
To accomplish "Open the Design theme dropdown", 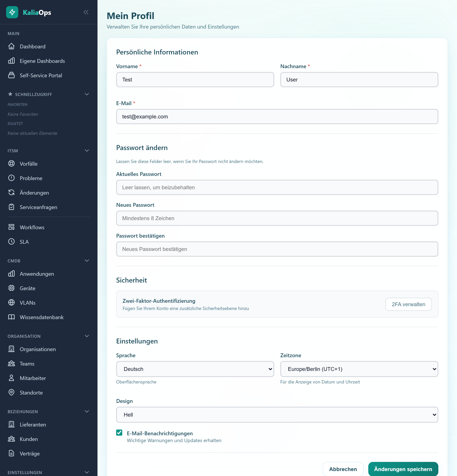I will click(277, 415).
